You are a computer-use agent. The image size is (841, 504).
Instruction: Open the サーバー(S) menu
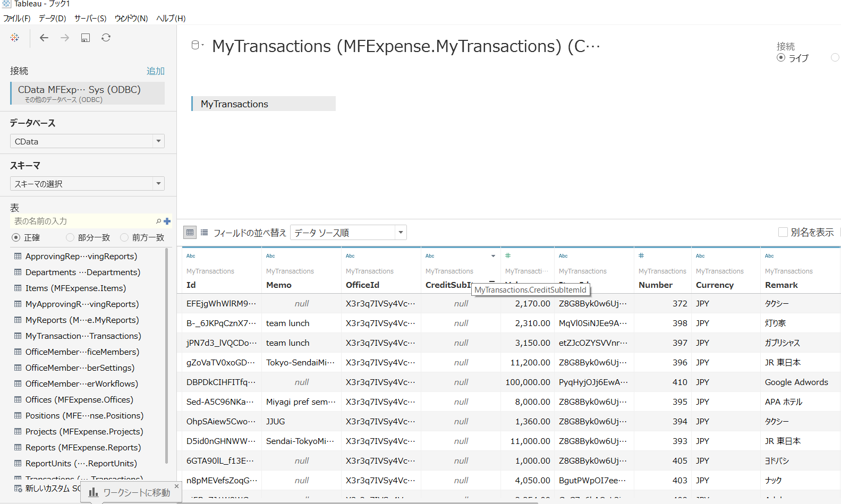90,18
